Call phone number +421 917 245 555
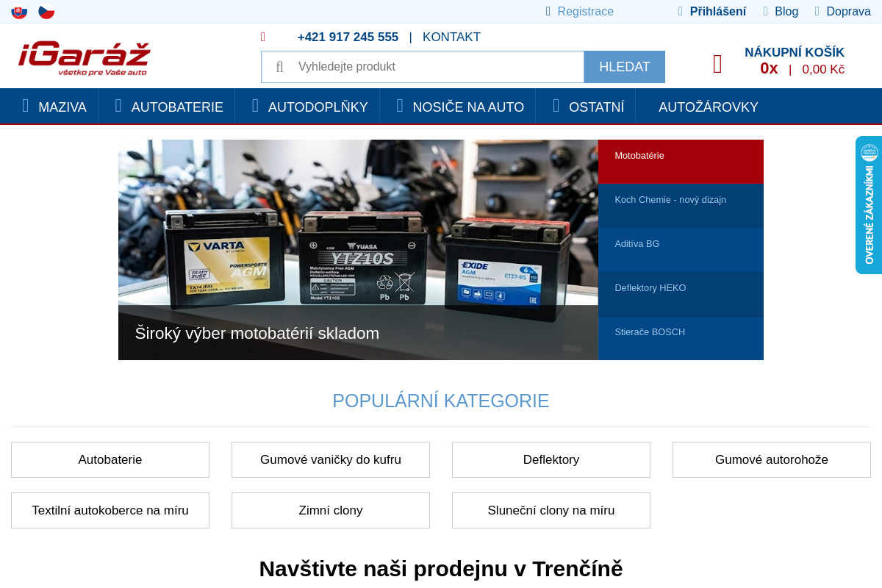 coord(348,37)
